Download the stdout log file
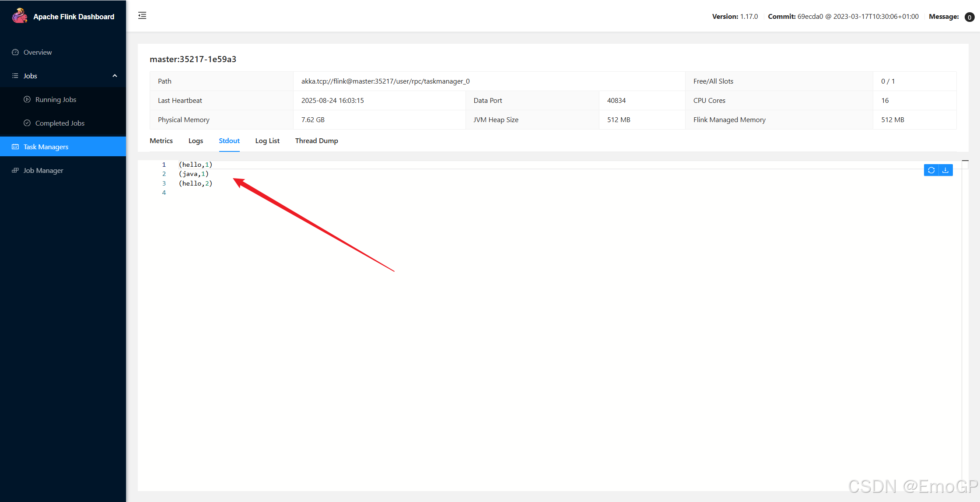 point(945,170)
